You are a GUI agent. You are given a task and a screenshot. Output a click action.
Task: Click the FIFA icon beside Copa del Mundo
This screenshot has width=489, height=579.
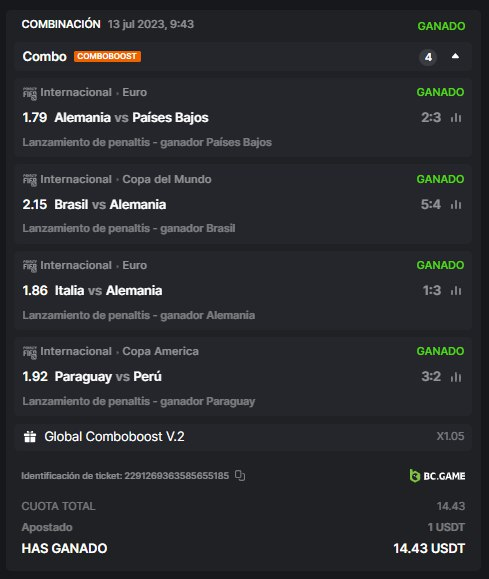click(x=30, y=180)
